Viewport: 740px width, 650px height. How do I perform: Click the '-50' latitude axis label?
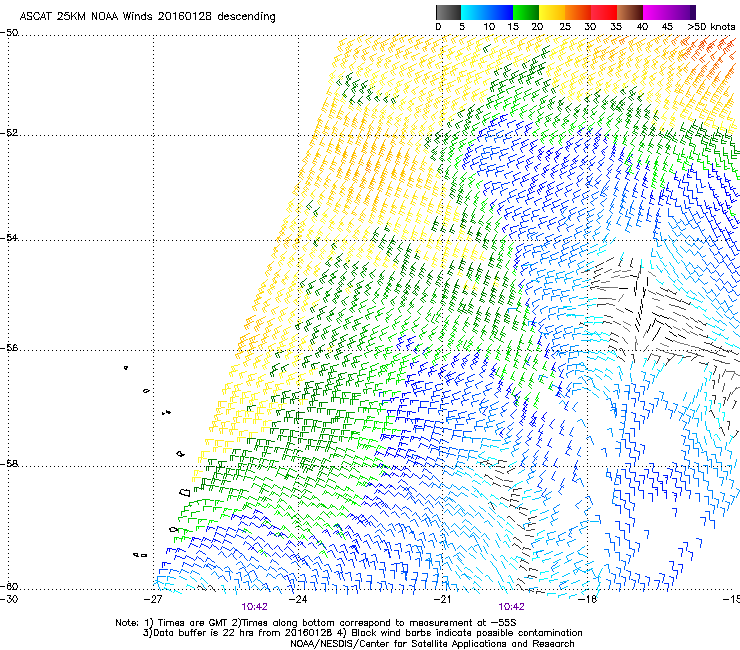point(9,33)
